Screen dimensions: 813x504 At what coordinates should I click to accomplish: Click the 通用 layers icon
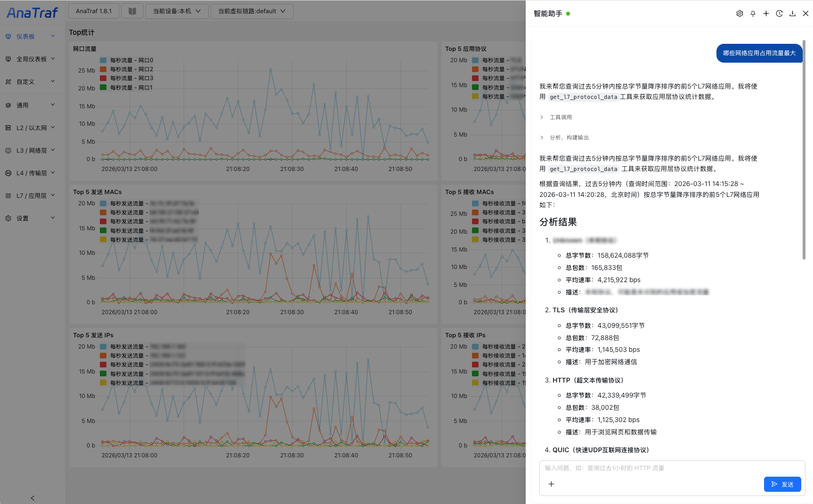(8, 105)
